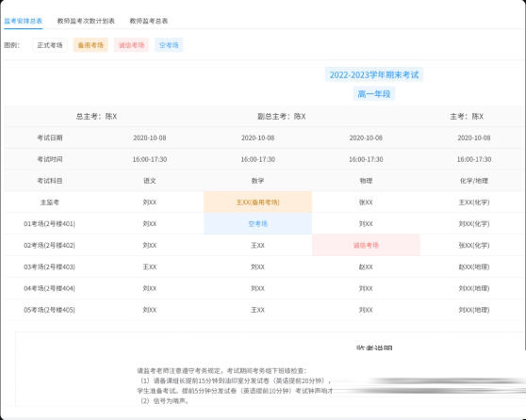The width and height of the screenshot is (526, 420).
Task: Click 刘XX in 04考场 row 数学 column
Action: pos(257,288)
